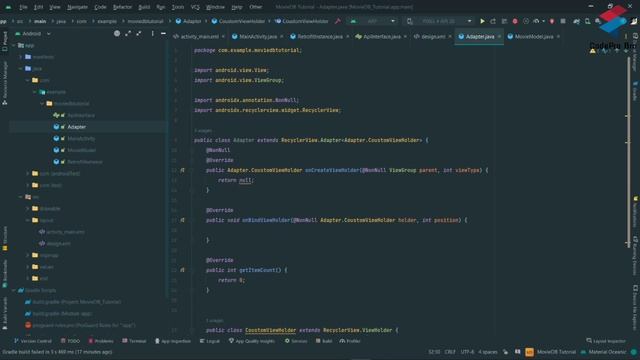Screen dimensions: 640x360
Task: Click Expand All icon in Project panel
Action: click(x=128, y=33)
